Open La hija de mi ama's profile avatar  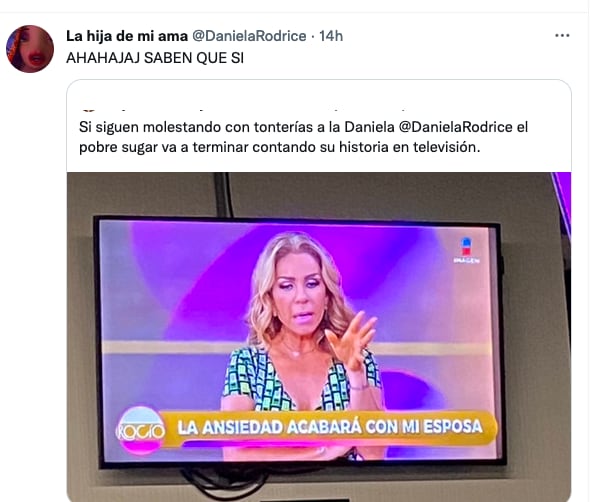[x=30, y=49]
